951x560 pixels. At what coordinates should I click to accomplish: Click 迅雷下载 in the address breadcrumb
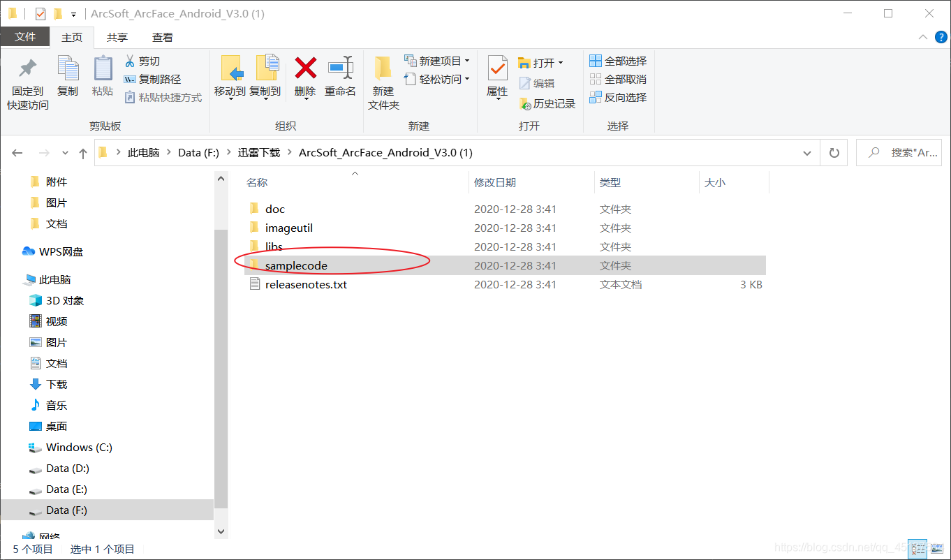pyautogui.click(x=259, y=153)
